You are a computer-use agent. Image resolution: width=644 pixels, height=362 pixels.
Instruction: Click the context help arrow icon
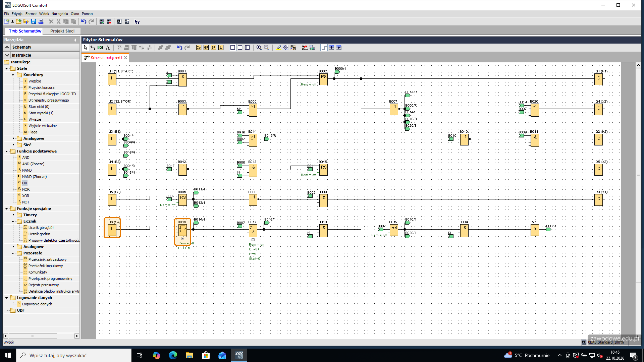(137, 21)
